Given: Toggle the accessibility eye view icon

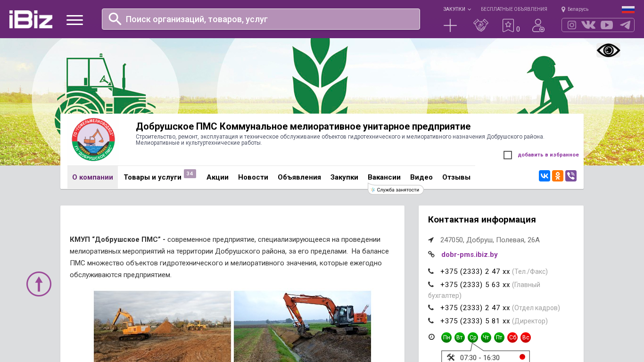Looking at the screenshot, I should point(608,50).
